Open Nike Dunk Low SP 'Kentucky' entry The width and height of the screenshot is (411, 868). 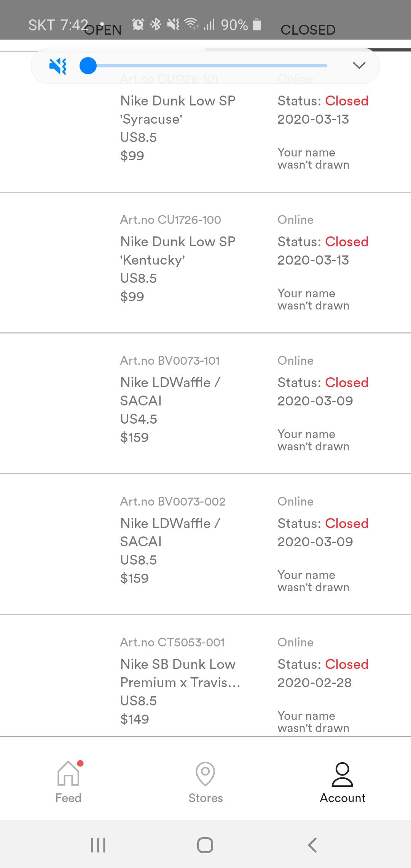178,251
